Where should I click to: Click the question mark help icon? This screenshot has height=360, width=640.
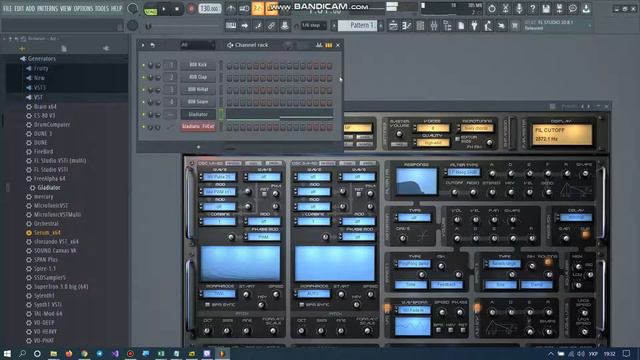[532, 9]
